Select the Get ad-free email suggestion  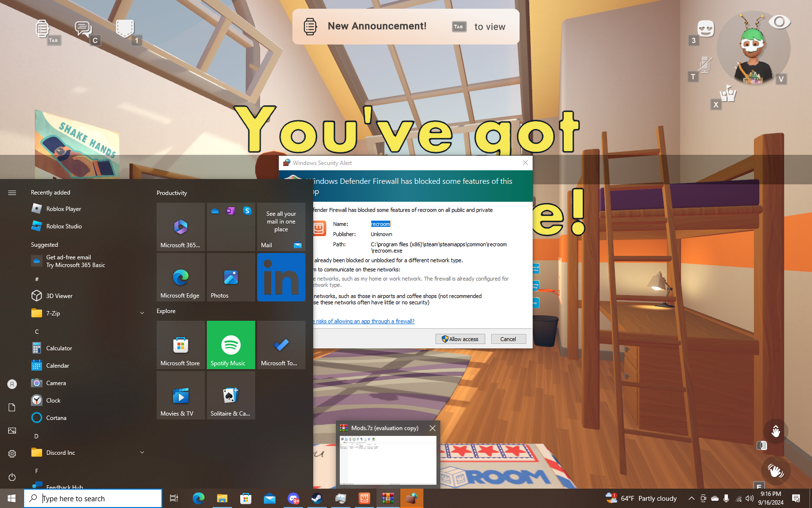point(87,261)
